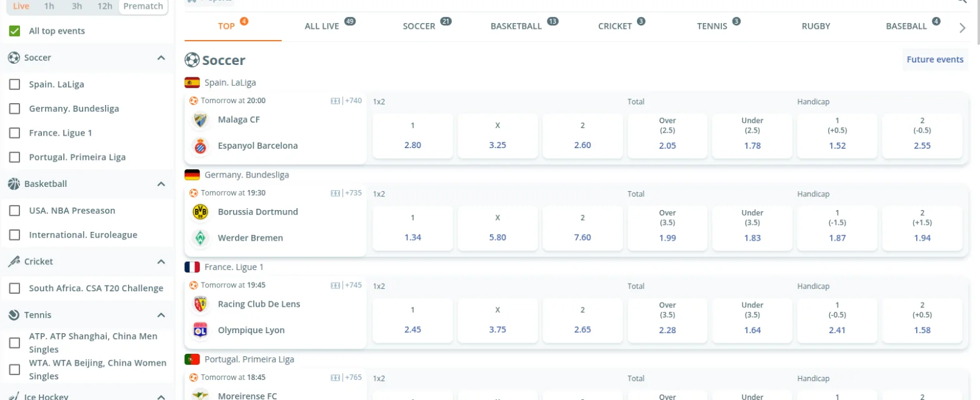This screenshot has width=980, height=400.
Task: Show more sports tabs with right arrow
Action: click(x=962, y=27)
